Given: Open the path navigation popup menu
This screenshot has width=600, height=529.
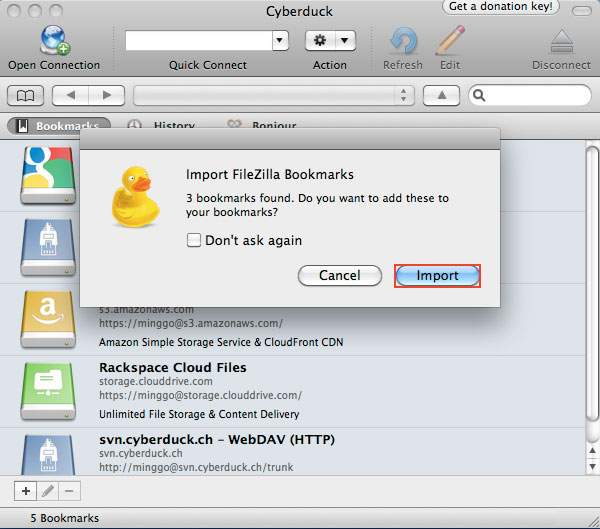Looking at the screenshot, I should (x=274, y=95).
